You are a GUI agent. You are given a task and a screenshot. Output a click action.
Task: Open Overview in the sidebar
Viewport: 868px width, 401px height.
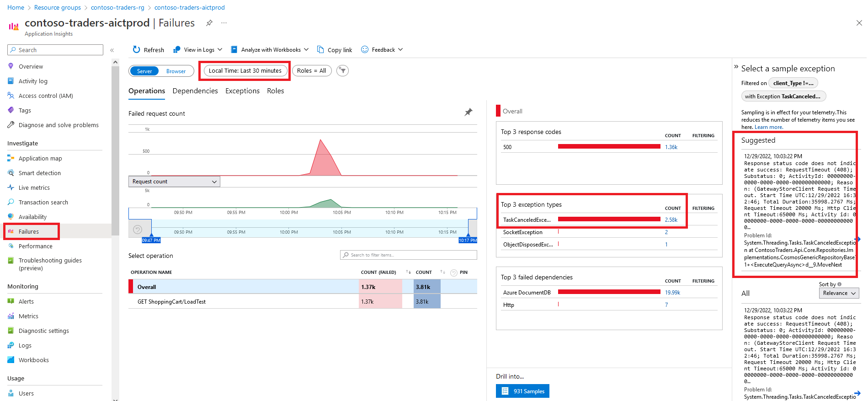[31, 66]
